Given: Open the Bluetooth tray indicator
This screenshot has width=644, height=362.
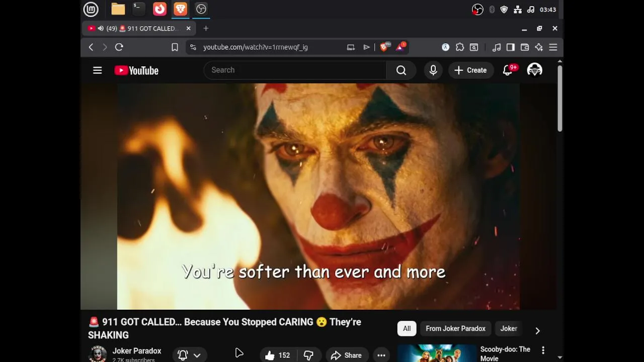Looking at the screenshot, I should [x=492, y=10].
